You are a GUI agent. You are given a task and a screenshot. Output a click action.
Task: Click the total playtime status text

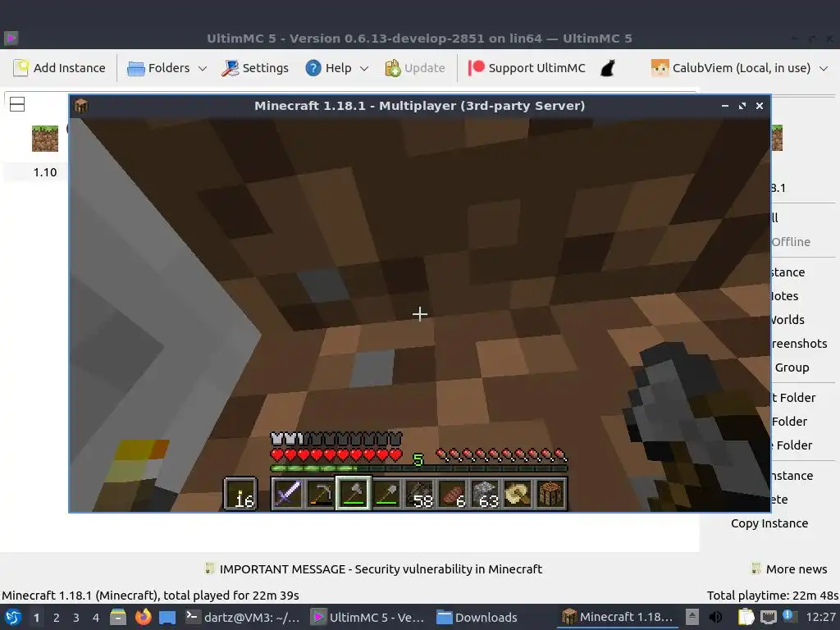(x=772, y=596)
